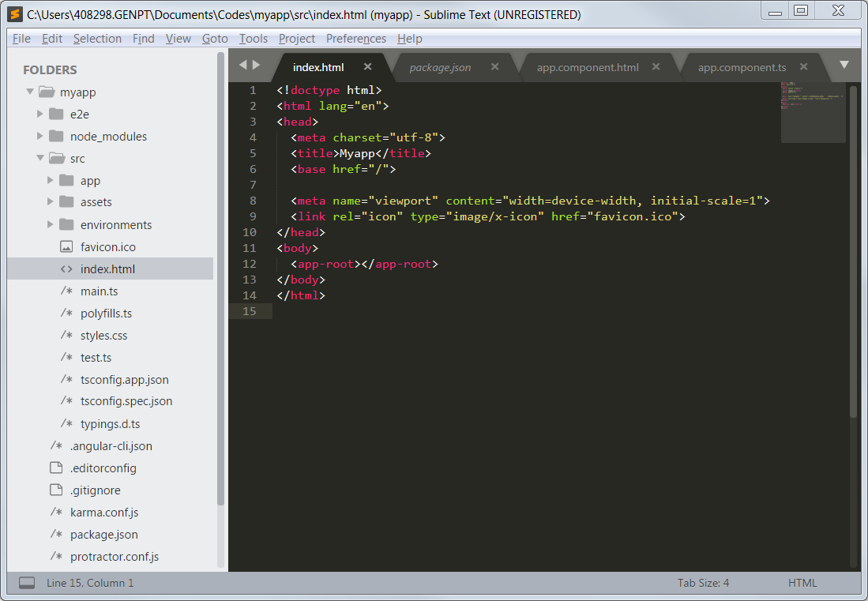868x601 pixels.
Task: Collapse the myapp root folder
Action: pyautogui.click(x=30, y=92)
